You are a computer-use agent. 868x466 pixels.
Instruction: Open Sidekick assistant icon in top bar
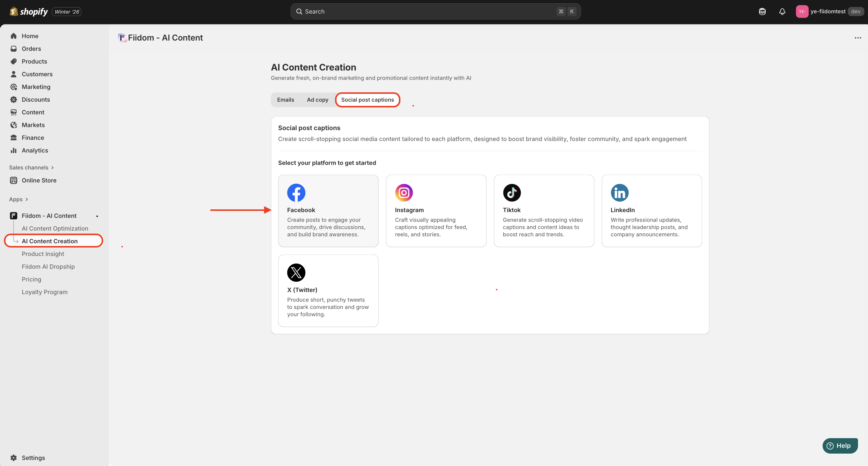coord(762,11)
